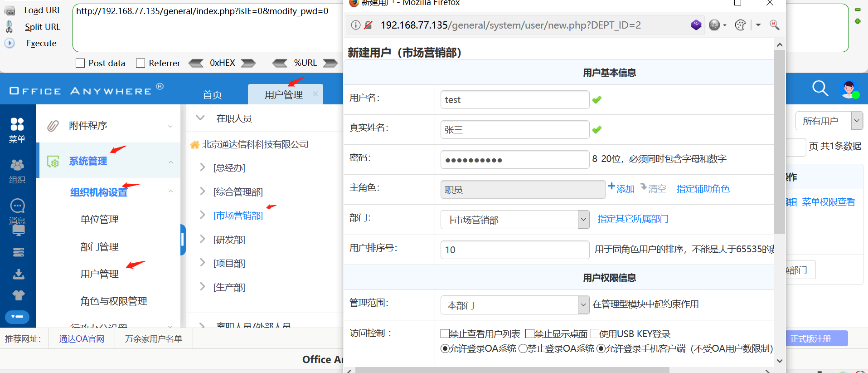
Task: Click the crossed-out lock insecure connection icon
Action: click(368, 25)
